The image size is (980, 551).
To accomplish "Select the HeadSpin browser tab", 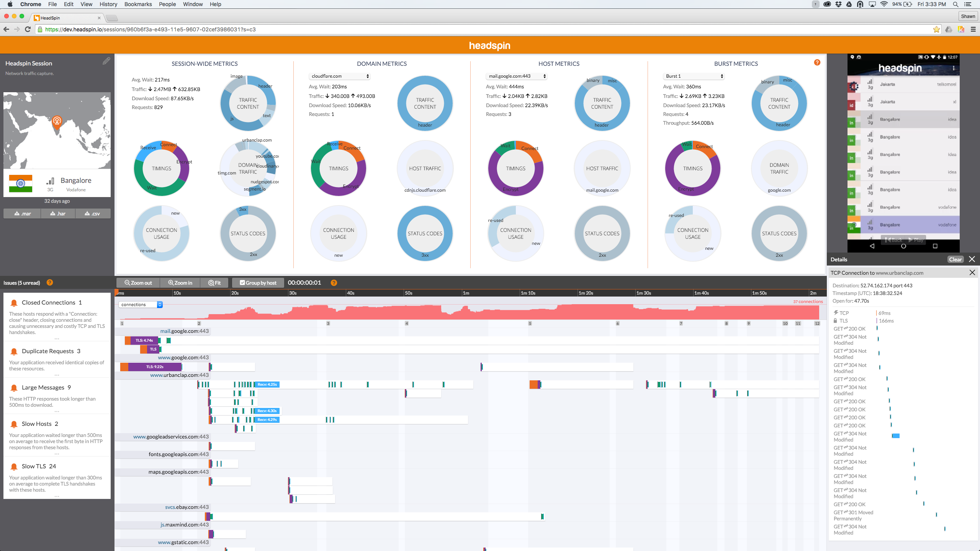I will point(67,18).
